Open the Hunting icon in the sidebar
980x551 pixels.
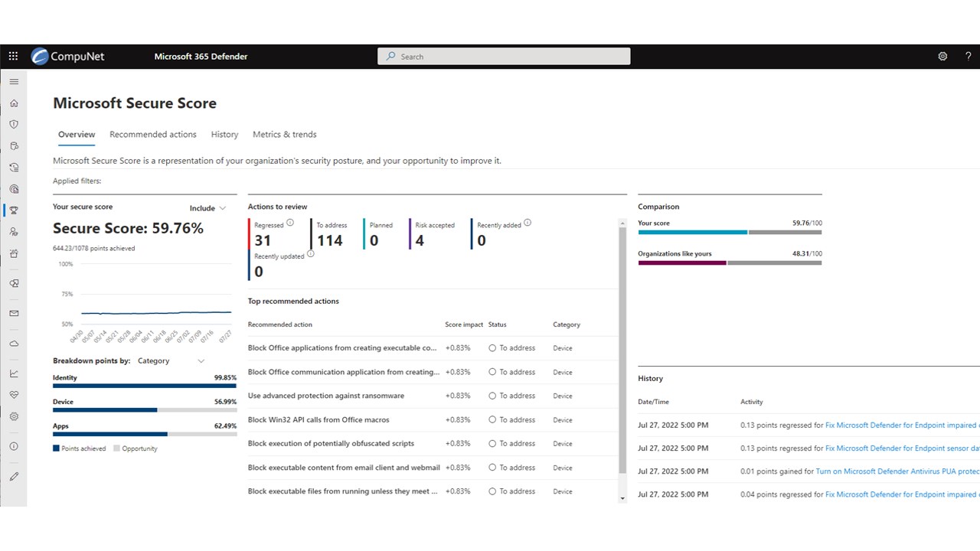coord(14,145)
